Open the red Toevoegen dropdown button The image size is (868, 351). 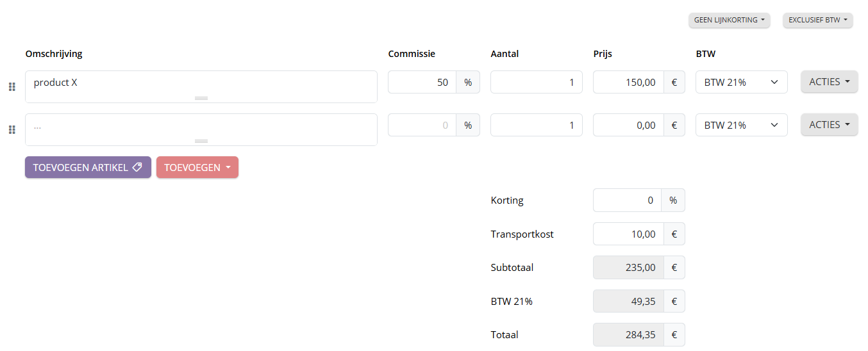pos(197,167)
